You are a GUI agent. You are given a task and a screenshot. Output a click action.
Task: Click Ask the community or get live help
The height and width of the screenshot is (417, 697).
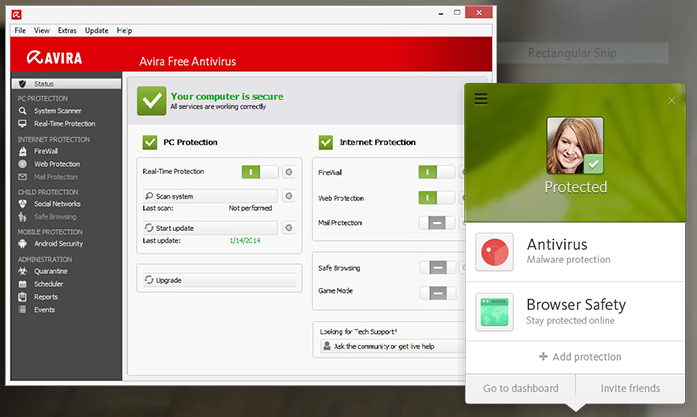(x=391, y=346)
